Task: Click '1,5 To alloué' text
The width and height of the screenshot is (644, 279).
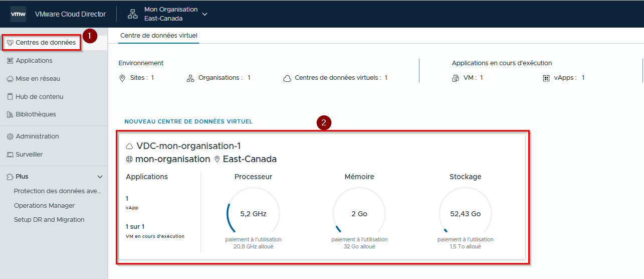Action: tap(466, 246)
